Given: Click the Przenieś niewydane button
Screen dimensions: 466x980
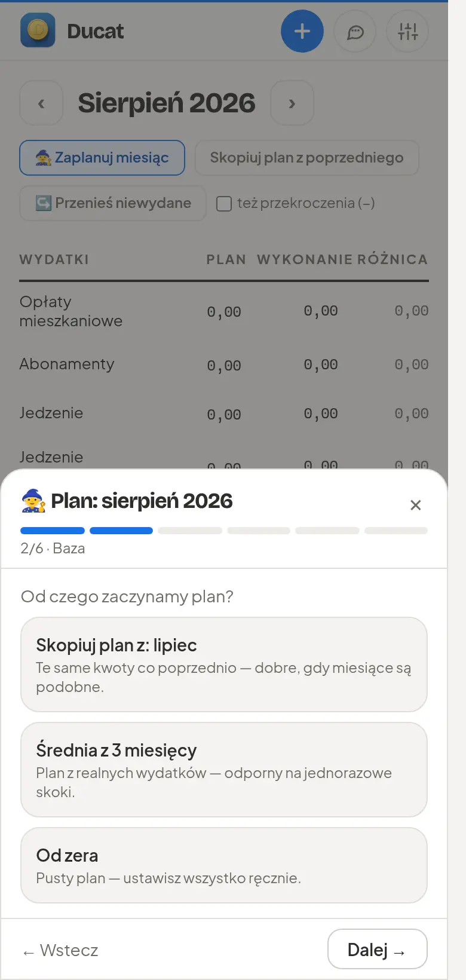Looking at the screenshot, I should click(x=113, y=203).
